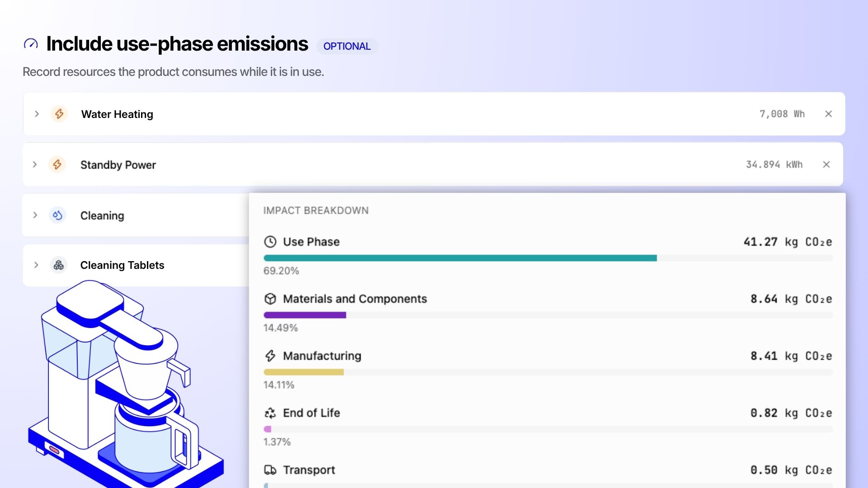868x488 pixels.
Task: Click the End of Life recycle icon
Action: [x=270, y=413]
